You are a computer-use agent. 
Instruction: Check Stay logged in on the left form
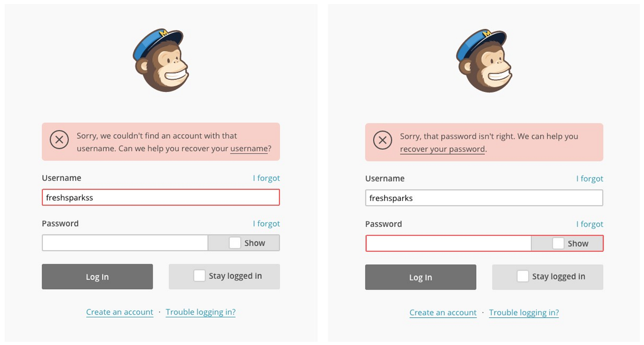199,275
